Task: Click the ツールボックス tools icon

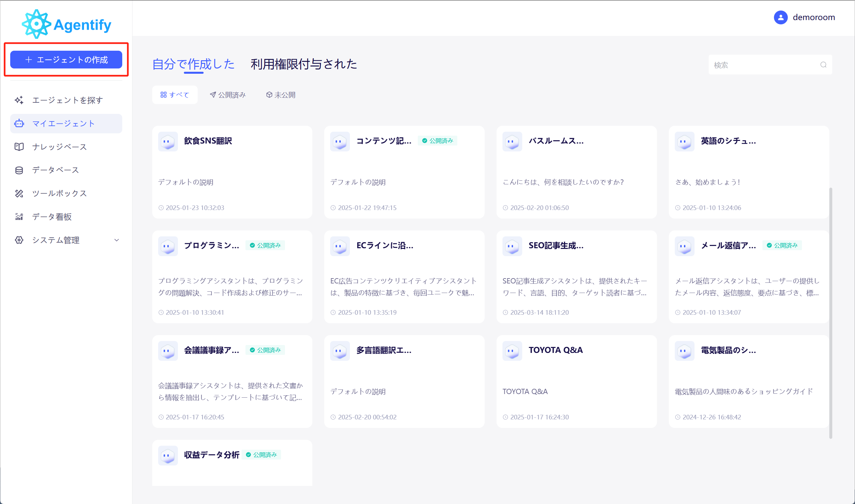Action: (19, 194)
